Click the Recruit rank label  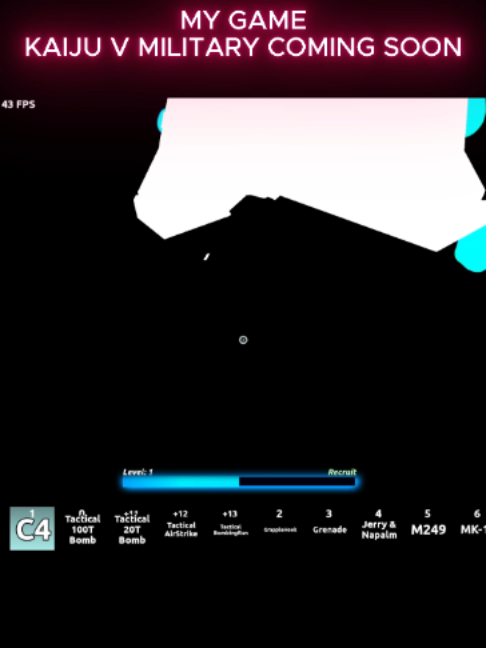[342, 472]
